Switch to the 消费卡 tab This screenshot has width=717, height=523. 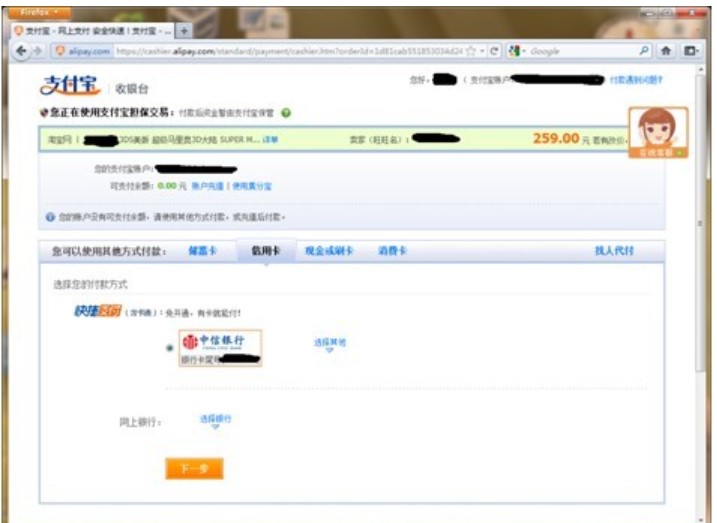tap(392, 251)
